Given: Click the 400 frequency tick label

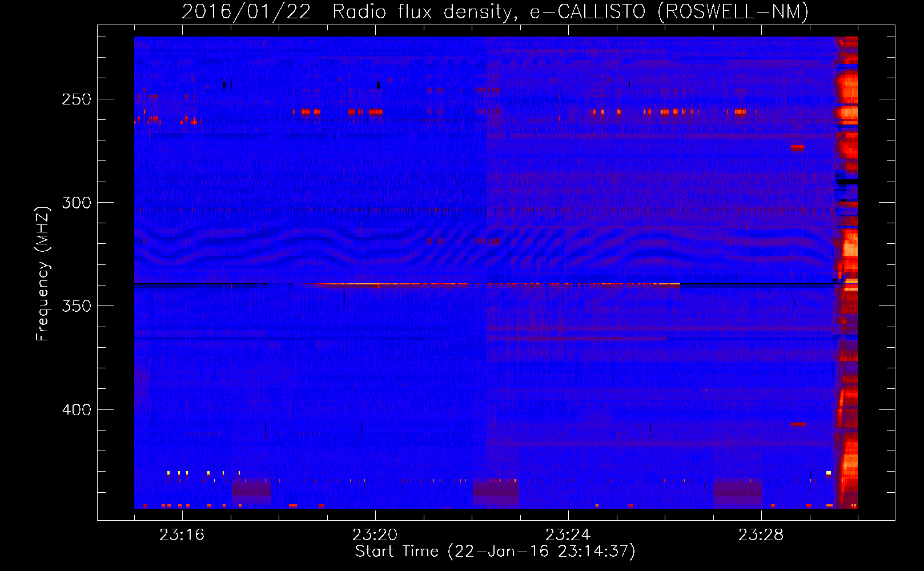Looking at the screenshot, I should pos(77,410).
